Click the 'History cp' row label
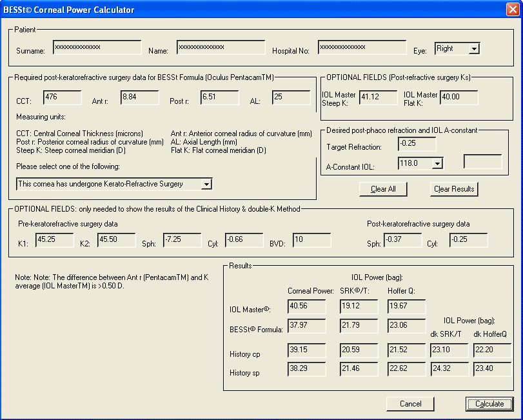The height and width of the screenshot is (420, 523). (x=245, y=354)
